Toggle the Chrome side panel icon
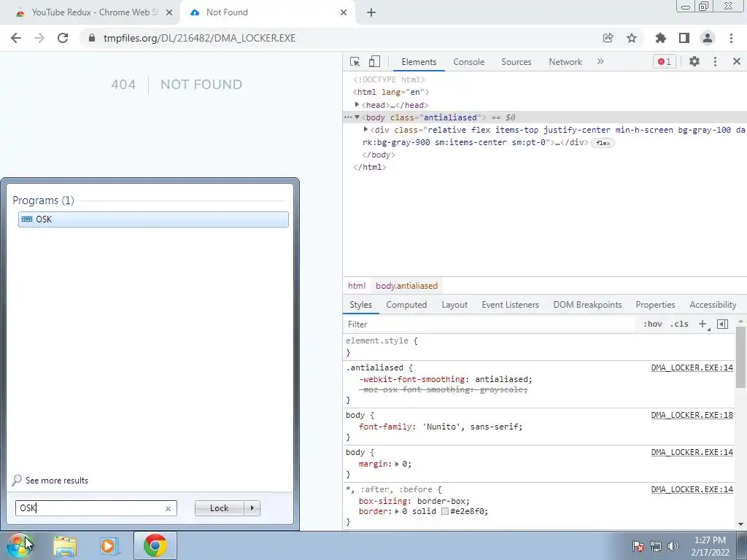The width and height of the screenshot is (747, 560). coord(684,38)
